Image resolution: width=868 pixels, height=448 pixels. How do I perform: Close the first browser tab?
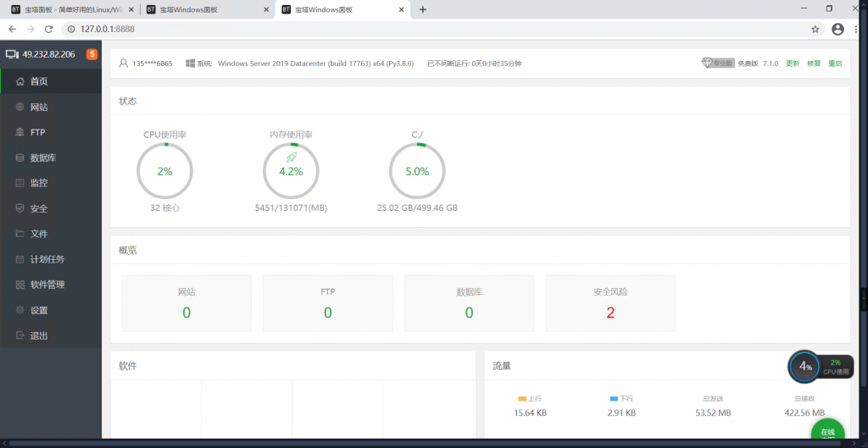(x=131, y=9)
